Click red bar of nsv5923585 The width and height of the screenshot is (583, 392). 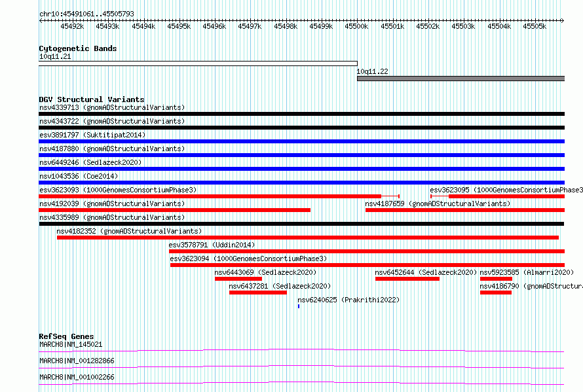[x=496, y=279]
